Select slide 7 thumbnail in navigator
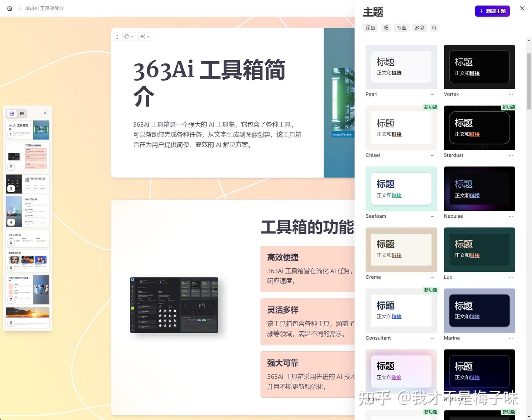 coord(27,290)
